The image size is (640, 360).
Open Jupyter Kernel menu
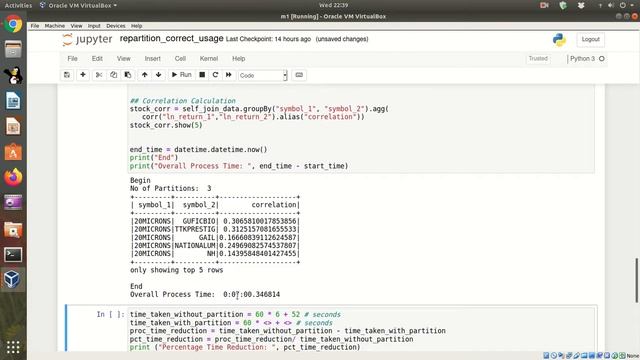coord(209,59)
